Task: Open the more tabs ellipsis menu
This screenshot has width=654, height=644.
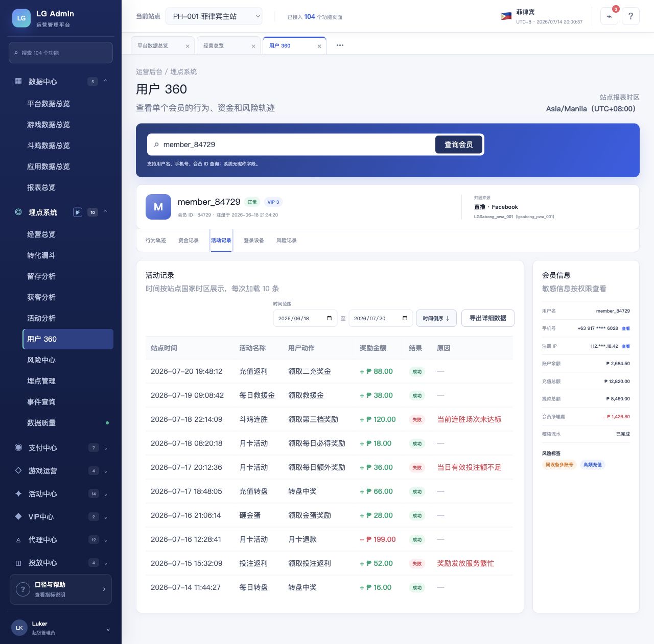Action: [x=340, y=45]
